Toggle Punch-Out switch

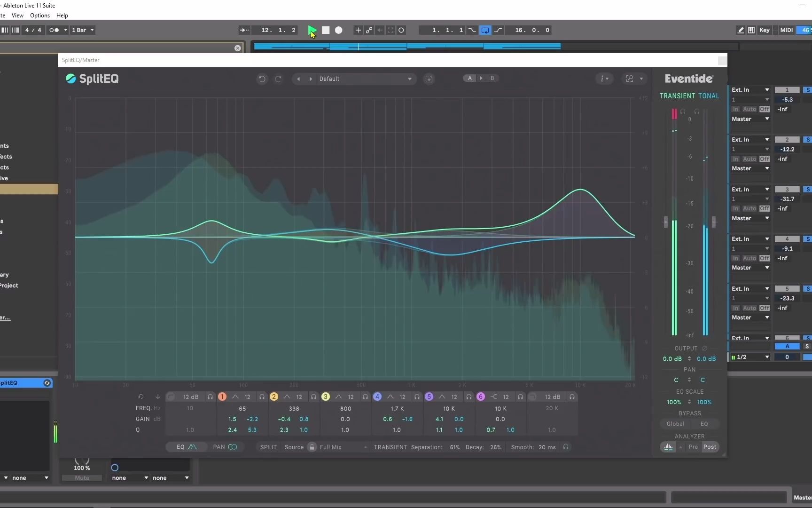[498, 30]
